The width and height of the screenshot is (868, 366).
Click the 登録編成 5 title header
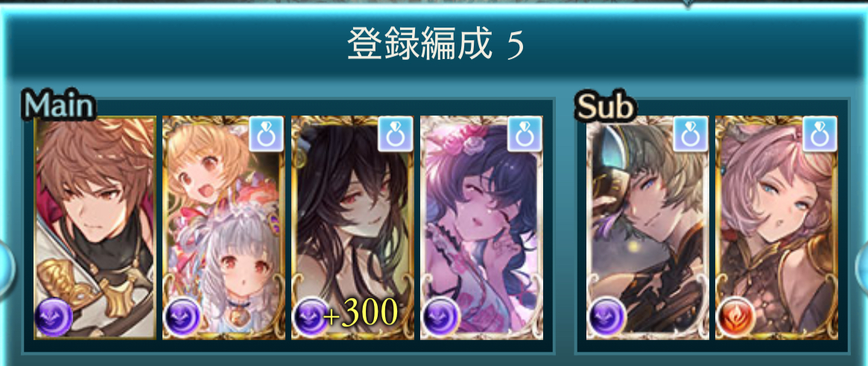click(435, 44)
